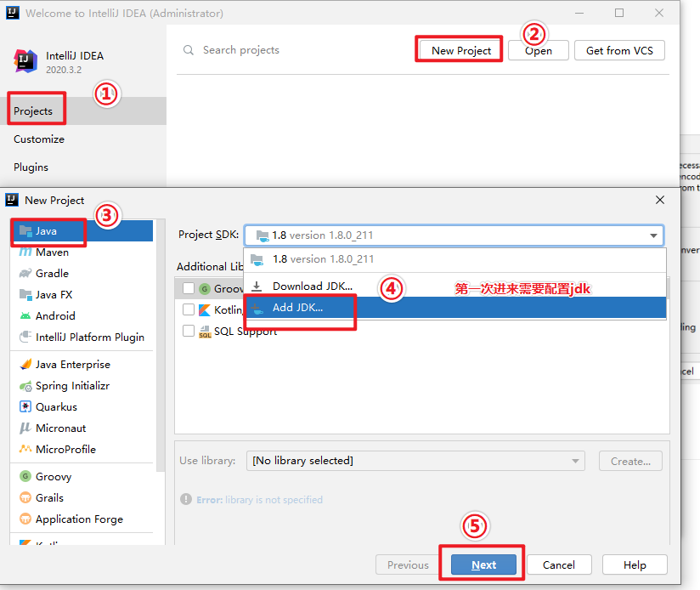700x590 pixels.
Task: Click the Cancel button
Action: coord(559,564)
